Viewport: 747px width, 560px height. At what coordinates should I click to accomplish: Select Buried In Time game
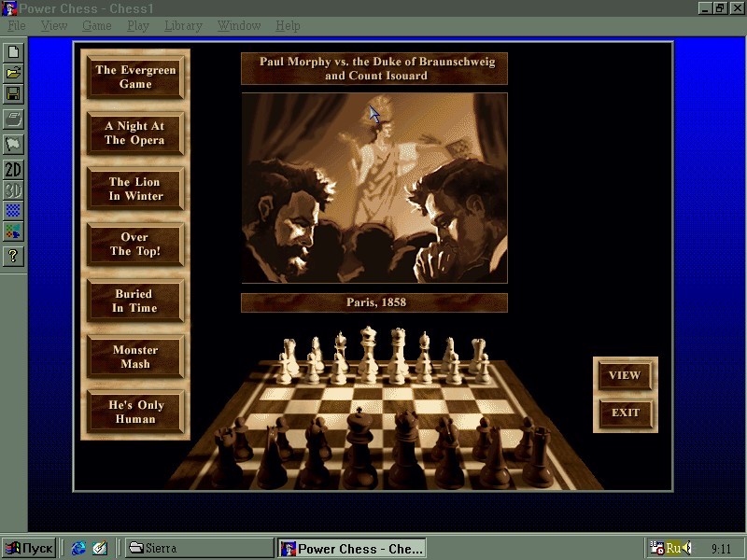click(135, 301)
